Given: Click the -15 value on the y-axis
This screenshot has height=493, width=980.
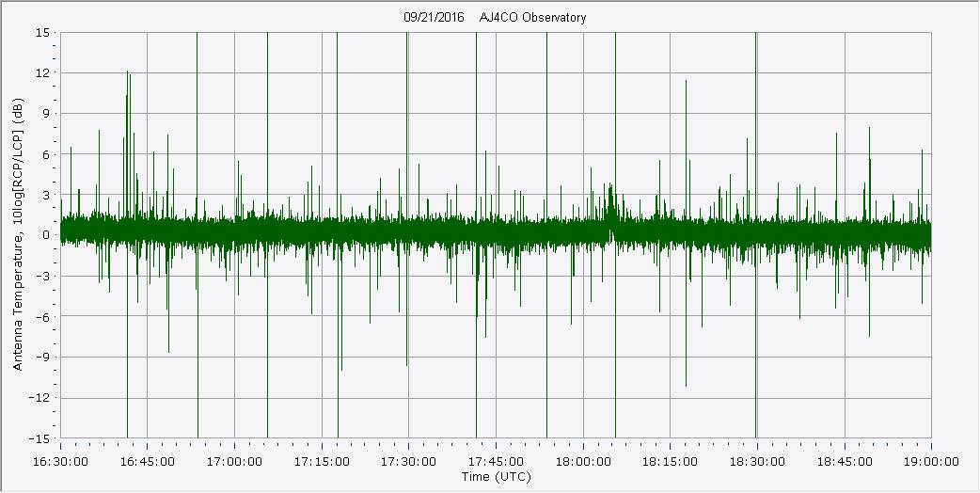Looking at the screenshot, I should [40, 438].
